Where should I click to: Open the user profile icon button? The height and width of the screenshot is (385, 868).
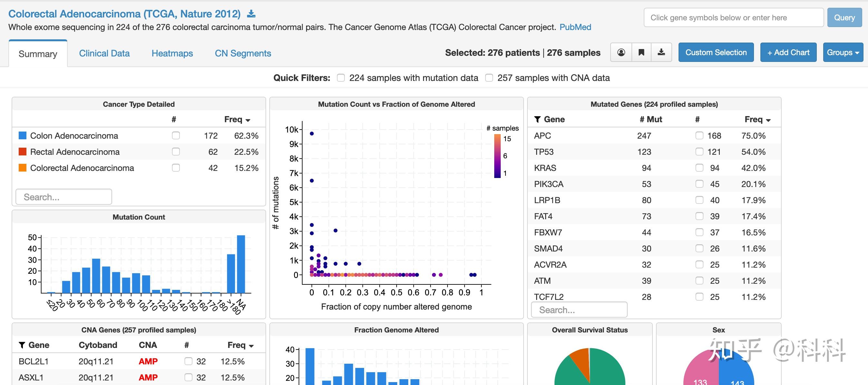tap(621, 52)
